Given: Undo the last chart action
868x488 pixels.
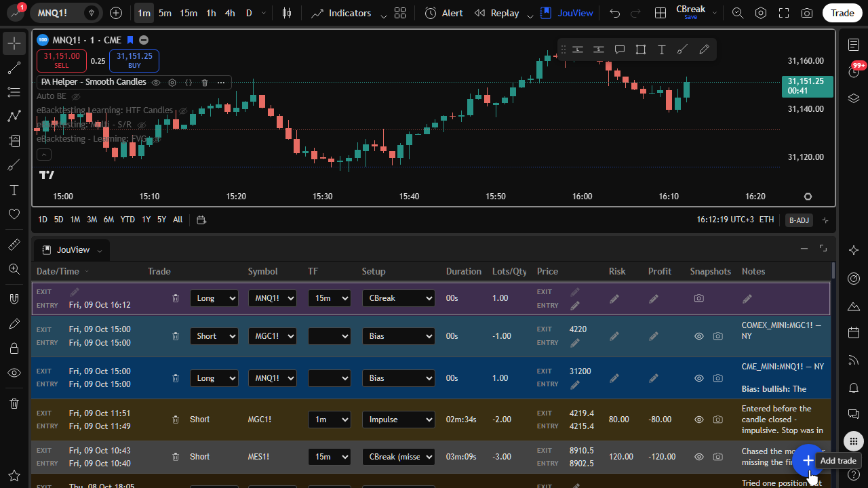Looking at the screenshot, I should click(614, 13).
